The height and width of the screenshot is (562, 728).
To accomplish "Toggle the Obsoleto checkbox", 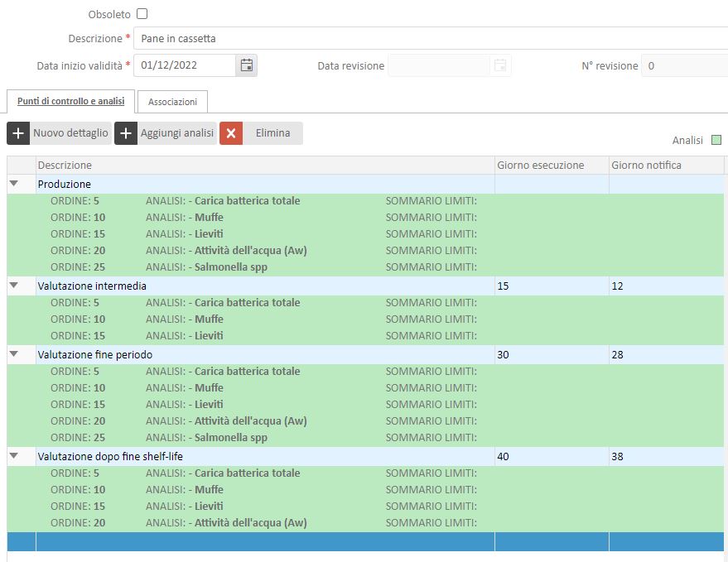I will tap(142, 14).
